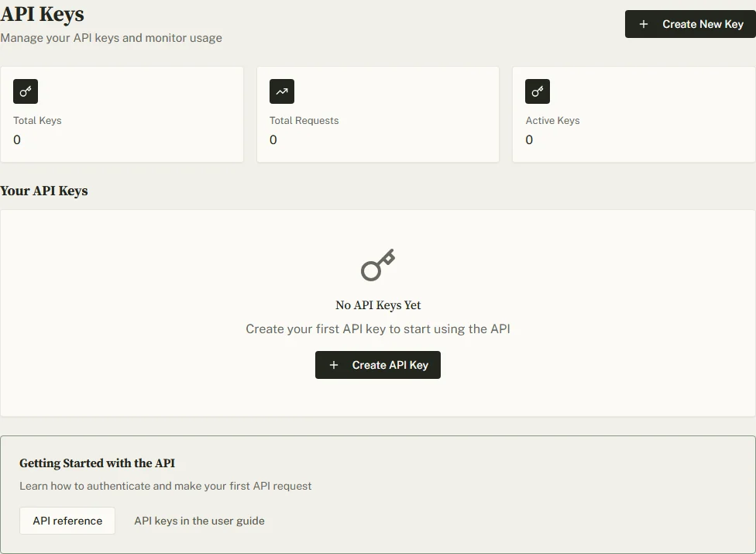Click the plus icon in Create API Key
This screenshot has width=756, height=554.
(x=334, y=365)
